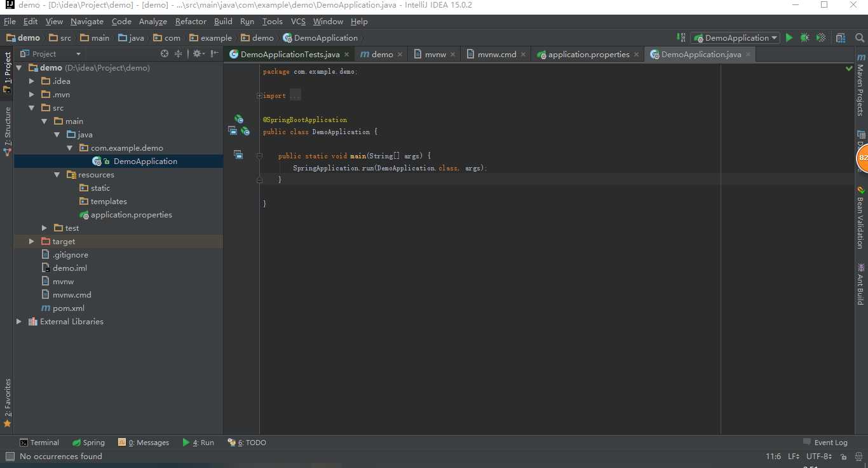The height and width of the screenshot is (468, 868).
Task: Open the VCS menu
Action: click(x=298, y=21)
